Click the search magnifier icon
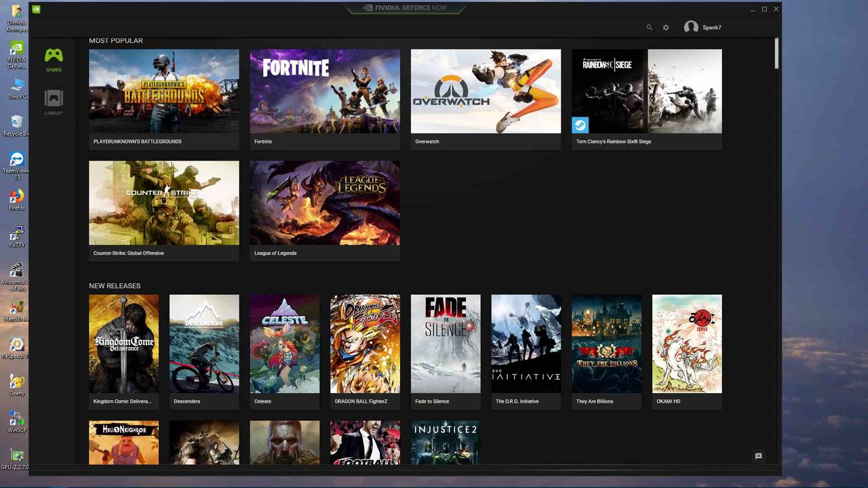The height and width of the screenshot is (488, 868). [x=649, y=28]
